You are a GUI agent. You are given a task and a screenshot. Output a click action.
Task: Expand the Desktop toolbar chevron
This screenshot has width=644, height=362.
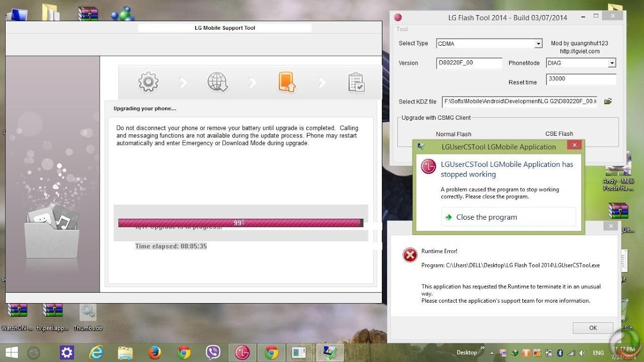(483, 347)
